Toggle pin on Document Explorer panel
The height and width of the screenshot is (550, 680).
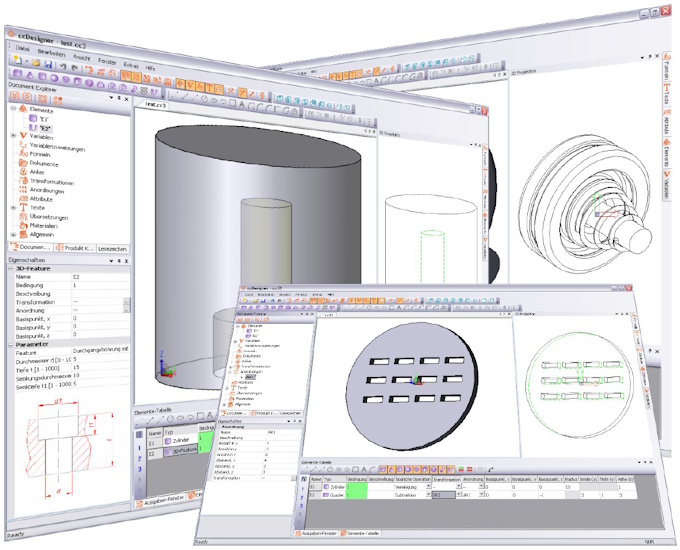pyautogui.click(x=121, y=99)
